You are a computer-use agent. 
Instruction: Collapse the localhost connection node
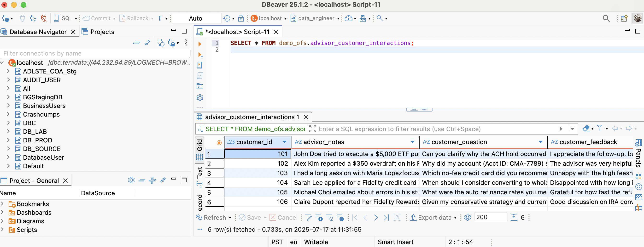2,62
